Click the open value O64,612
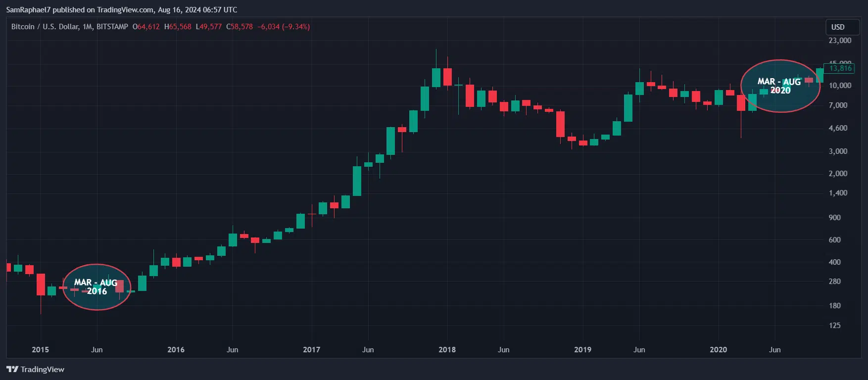 (x=146, y=27)
